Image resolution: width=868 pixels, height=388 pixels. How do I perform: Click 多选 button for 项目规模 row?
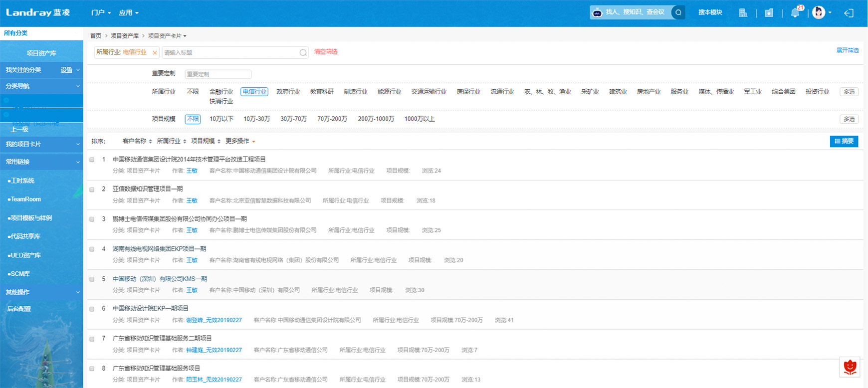pos(849,119)
